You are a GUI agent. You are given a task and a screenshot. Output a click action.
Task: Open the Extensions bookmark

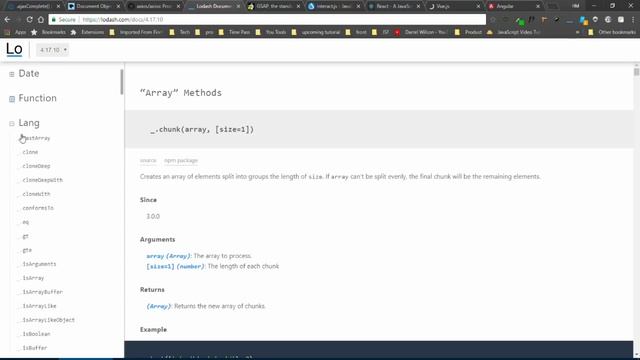pos(87,32)
